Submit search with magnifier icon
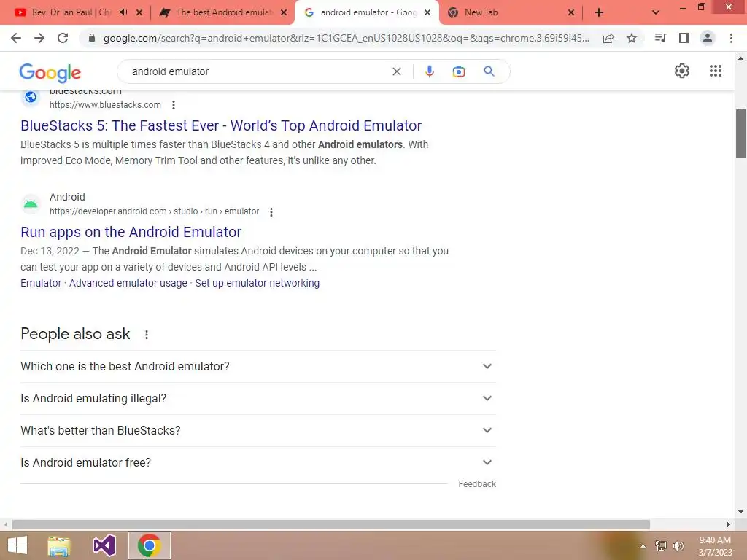The image size is (747, 560). (489, 71)
